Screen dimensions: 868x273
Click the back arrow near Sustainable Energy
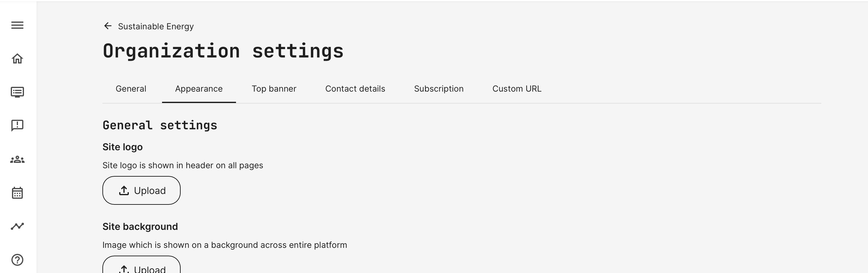[x=108, y=26]
